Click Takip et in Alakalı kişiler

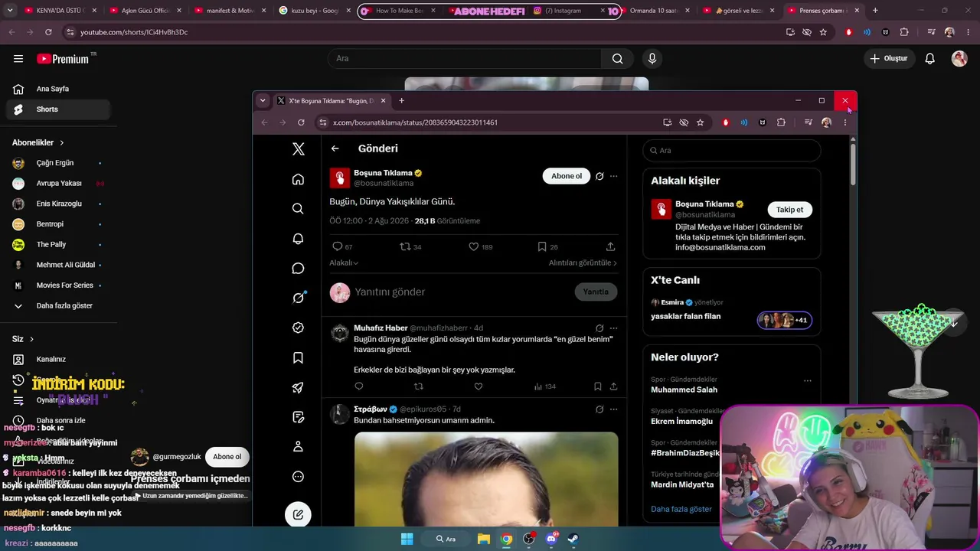pyautogui.click(x=789, y=210)
